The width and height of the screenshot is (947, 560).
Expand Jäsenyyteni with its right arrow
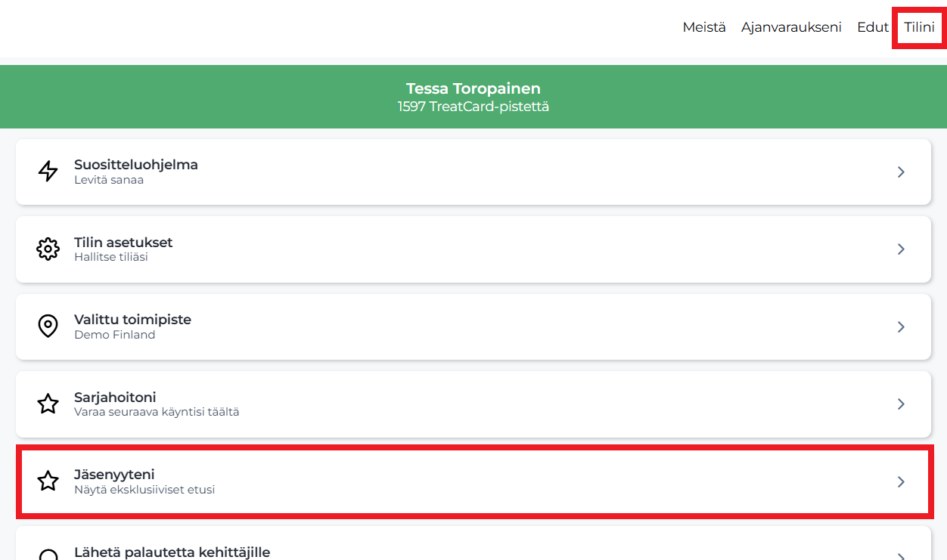point(900,481)
